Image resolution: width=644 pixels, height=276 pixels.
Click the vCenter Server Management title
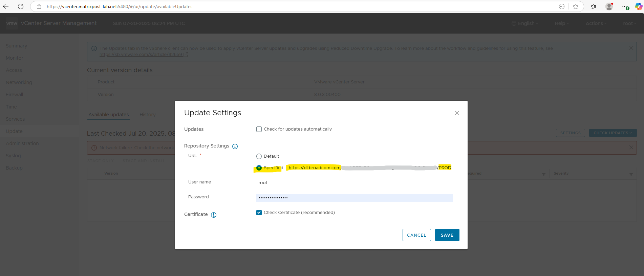(59, 23)
